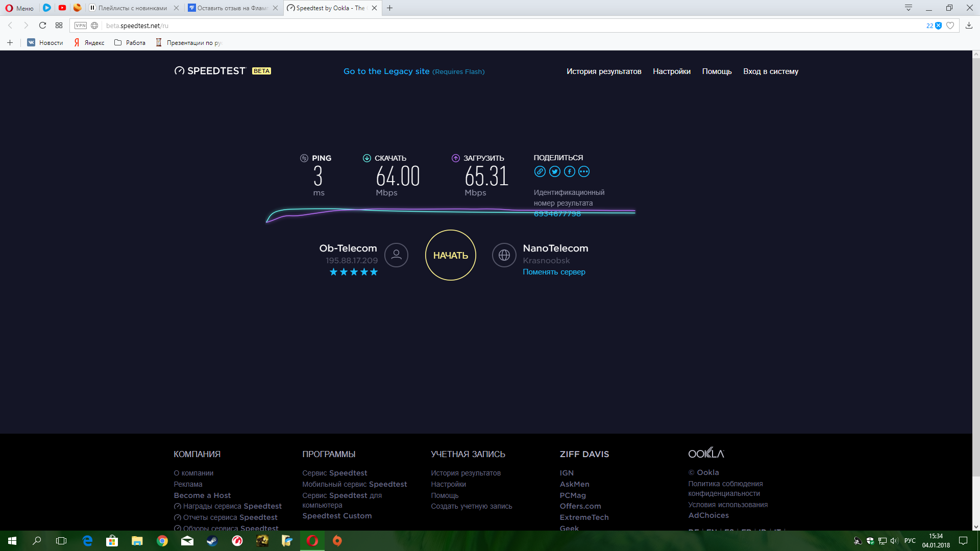The width and height of the screenshot is (980, 551).
Task: Open Steam from the taskbar
Action: [x=212, y=541]
